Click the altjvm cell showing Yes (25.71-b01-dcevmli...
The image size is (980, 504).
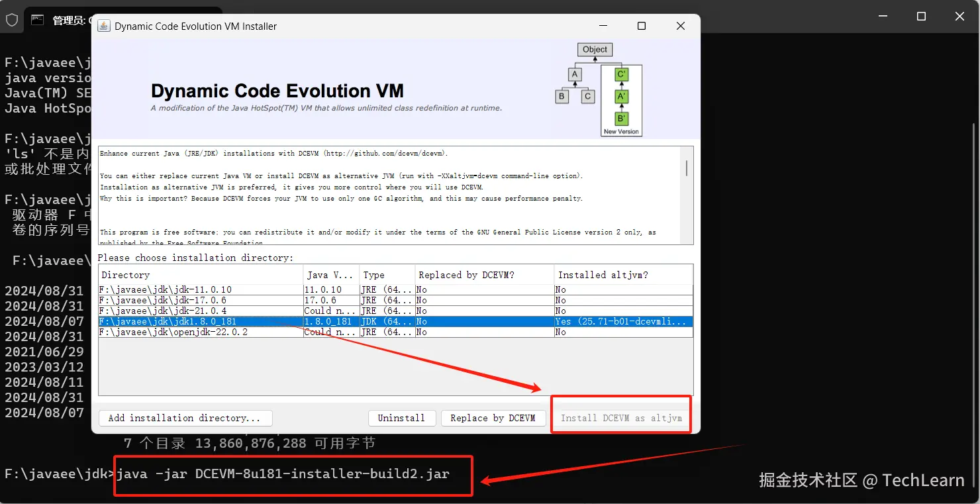coord(623,321)
